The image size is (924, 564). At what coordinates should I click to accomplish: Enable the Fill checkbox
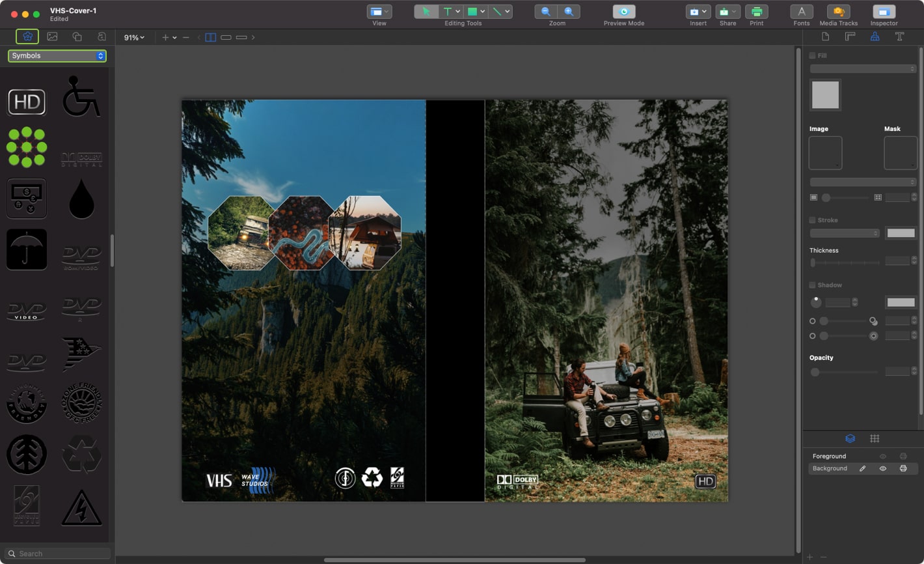[811, 55]
